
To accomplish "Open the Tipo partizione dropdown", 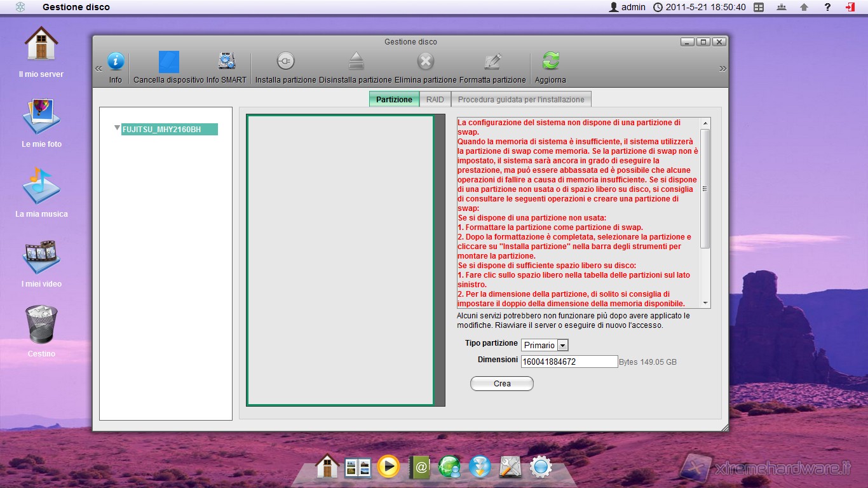I will [562, 345].
